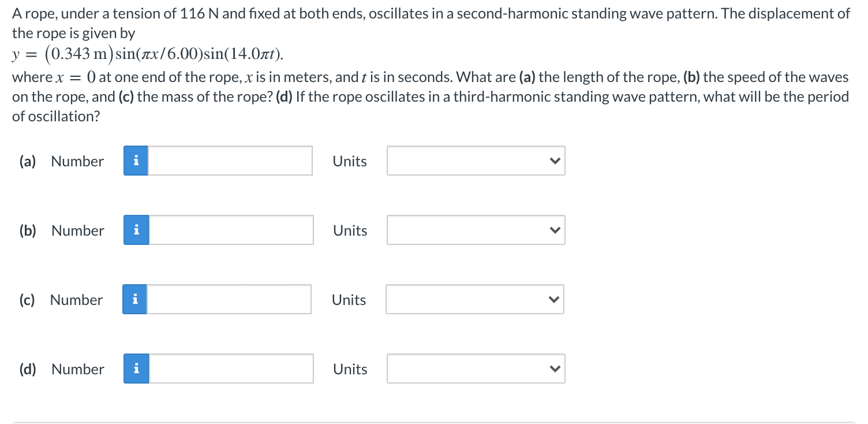Click the chevron arrow in part (d) units
Viewport: 868px width, 424px height.
click(554, 369)
